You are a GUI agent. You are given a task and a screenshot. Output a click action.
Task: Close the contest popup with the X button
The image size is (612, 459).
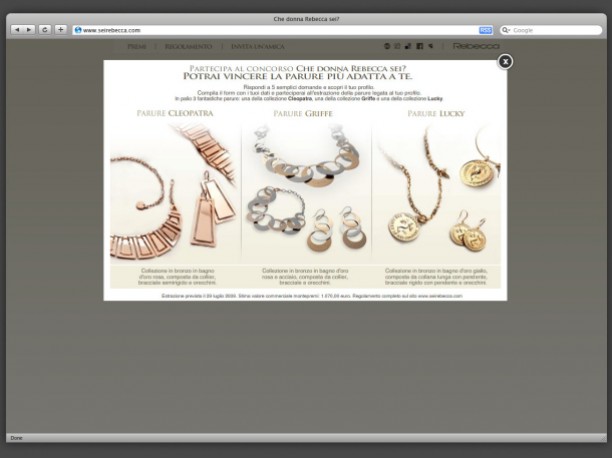505,62
